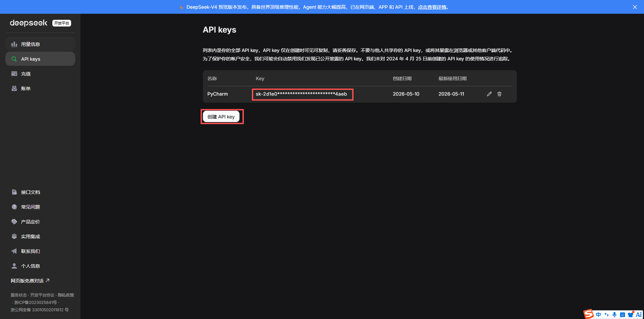Go to 充值 top-up page

point(40,74)
